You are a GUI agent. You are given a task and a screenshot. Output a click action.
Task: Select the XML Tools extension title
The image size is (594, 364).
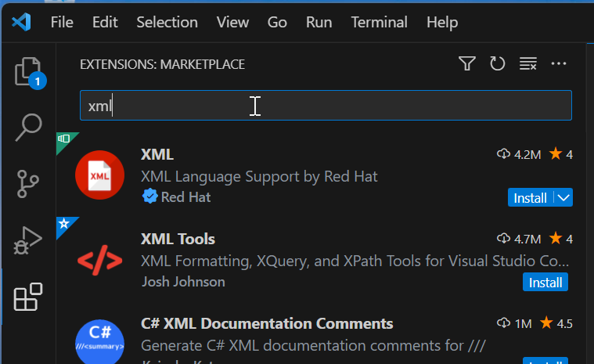click(x=178, y=239)
